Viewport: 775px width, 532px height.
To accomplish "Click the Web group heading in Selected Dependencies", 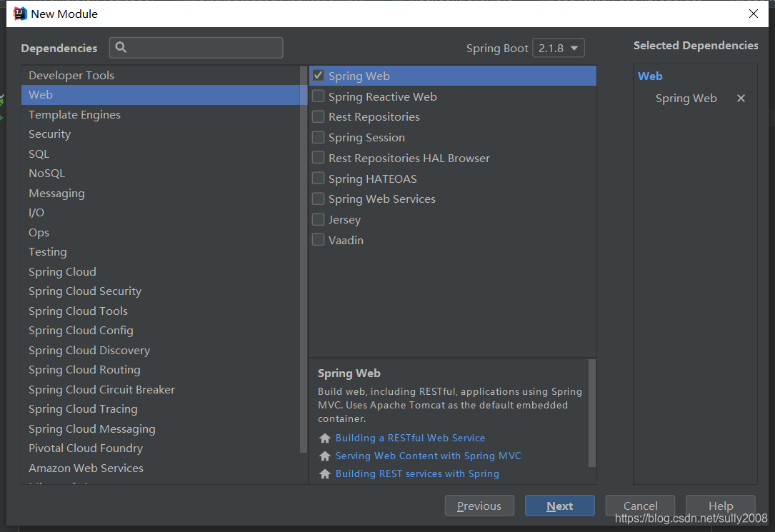I will coord(650,76).
